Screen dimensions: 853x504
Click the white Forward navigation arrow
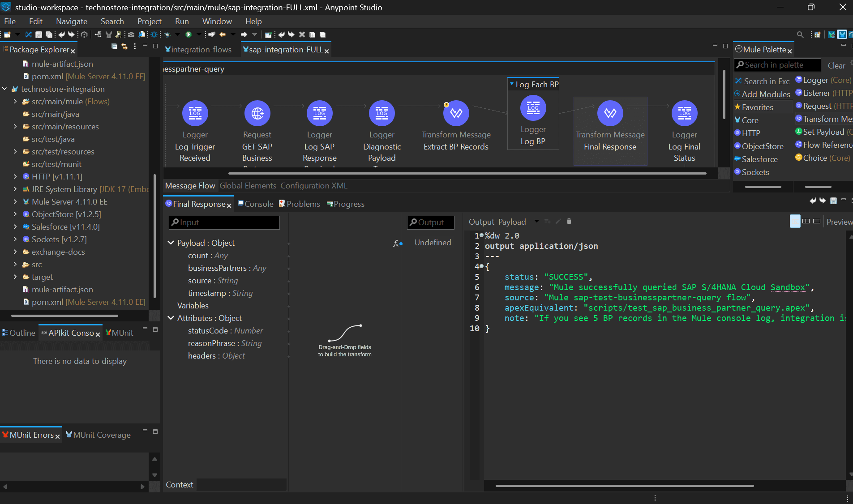[x=244, y=34]
